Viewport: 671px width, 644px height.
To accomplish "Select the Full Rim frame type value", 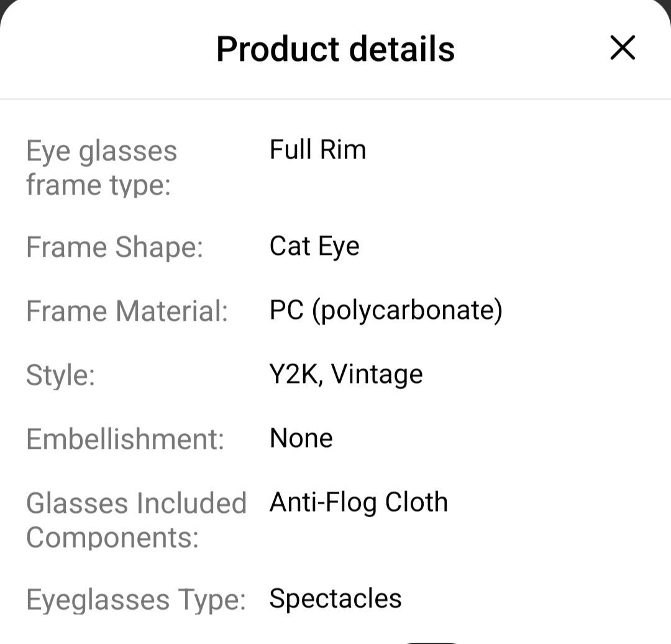I will (316, 149).
